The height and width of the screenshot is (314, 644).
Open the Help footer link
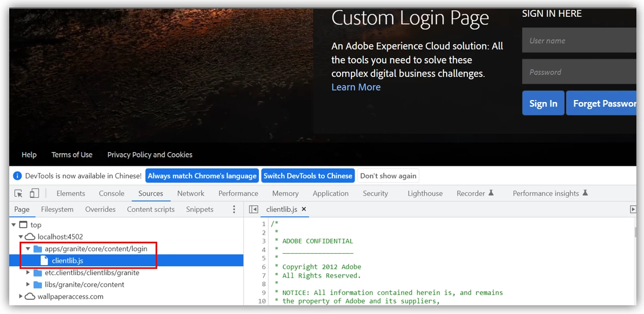[x=29, y=155]
